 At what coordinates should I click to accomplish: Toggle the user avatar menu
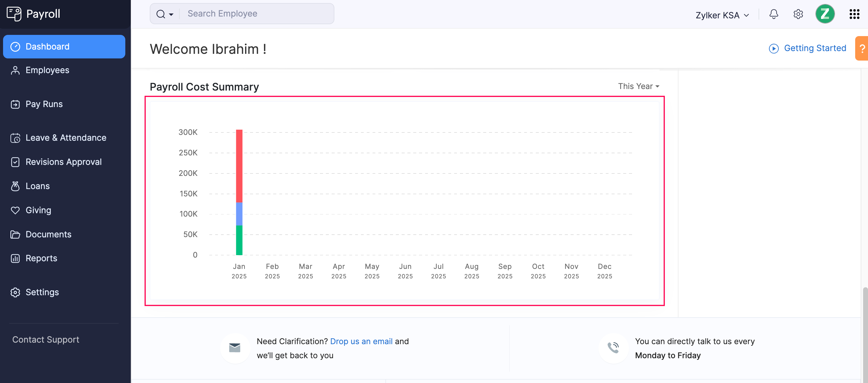[x=826, y=13]
